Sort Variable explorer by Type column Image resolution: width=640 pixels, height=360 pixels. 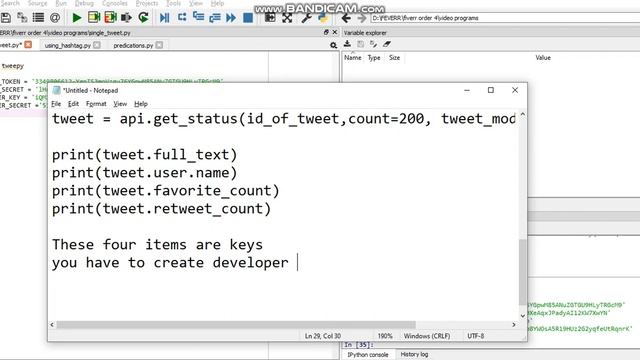click(373, 58)
